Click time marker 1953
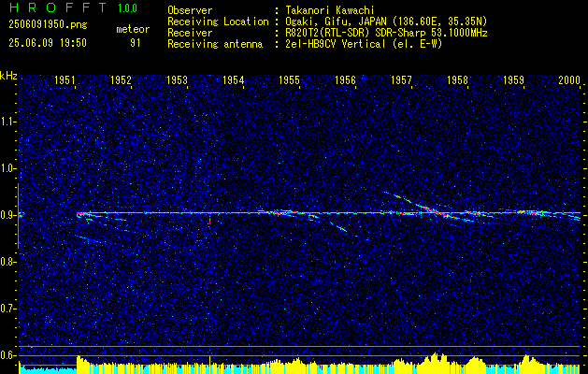Viewport: 588px width, 374px height. [177, 80]
